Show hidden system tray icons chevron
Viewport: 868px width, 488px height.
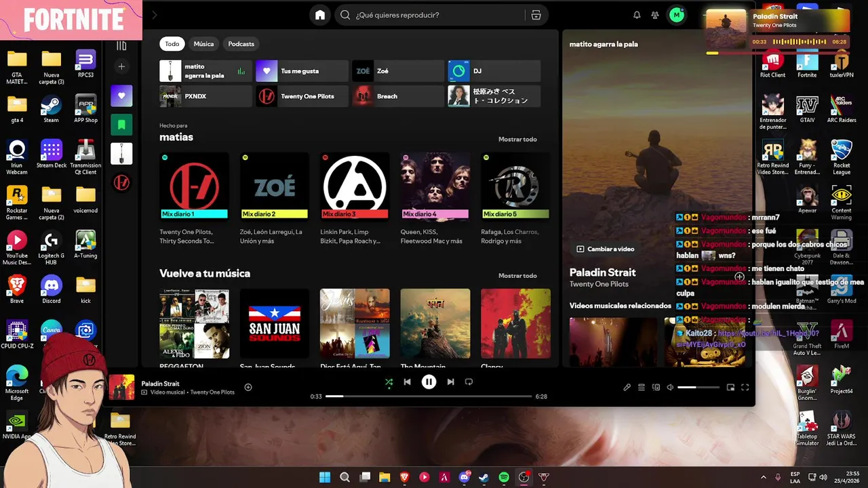coord(764,477)
